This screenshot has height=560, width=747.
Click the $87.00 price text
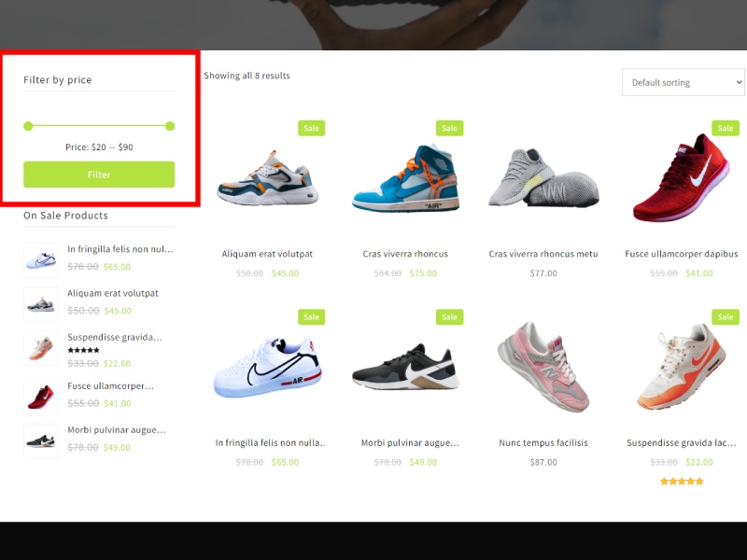pos(543,462)
